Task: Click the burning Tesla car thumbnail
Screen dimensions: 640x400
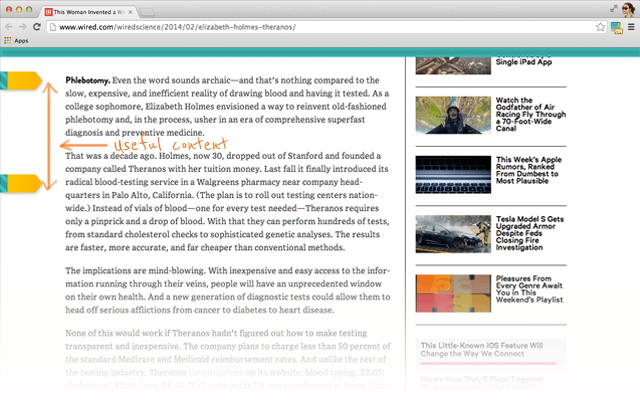Action: click(x=453, y=234)
